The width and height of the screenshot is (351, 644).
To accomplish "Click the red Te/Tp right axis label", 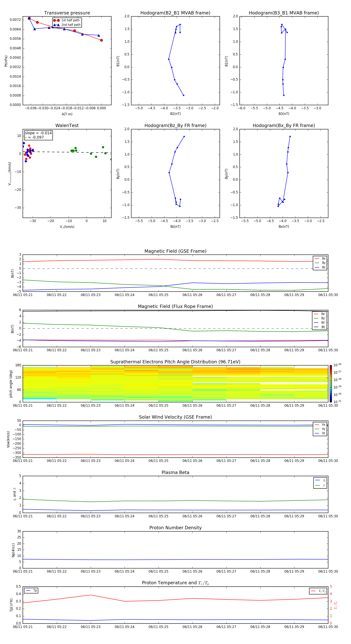I will pyautogui.click(x=336, y=605).
